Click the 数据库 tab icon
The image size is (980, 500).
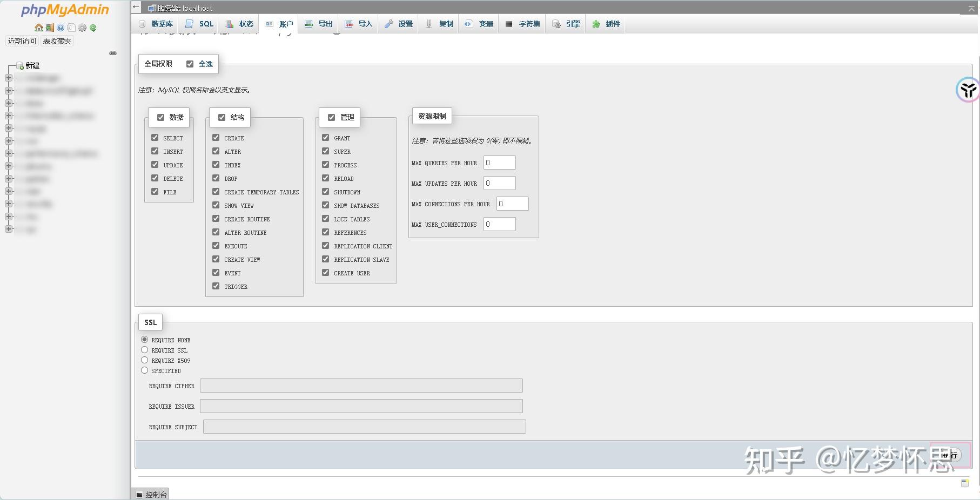point(142,24)
